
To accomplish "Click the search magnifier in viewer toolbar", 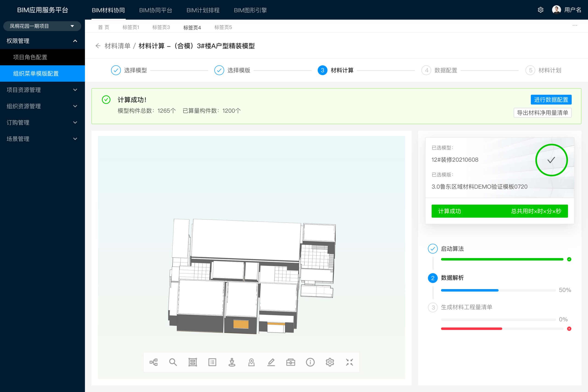I will click(x=173, y=362).
